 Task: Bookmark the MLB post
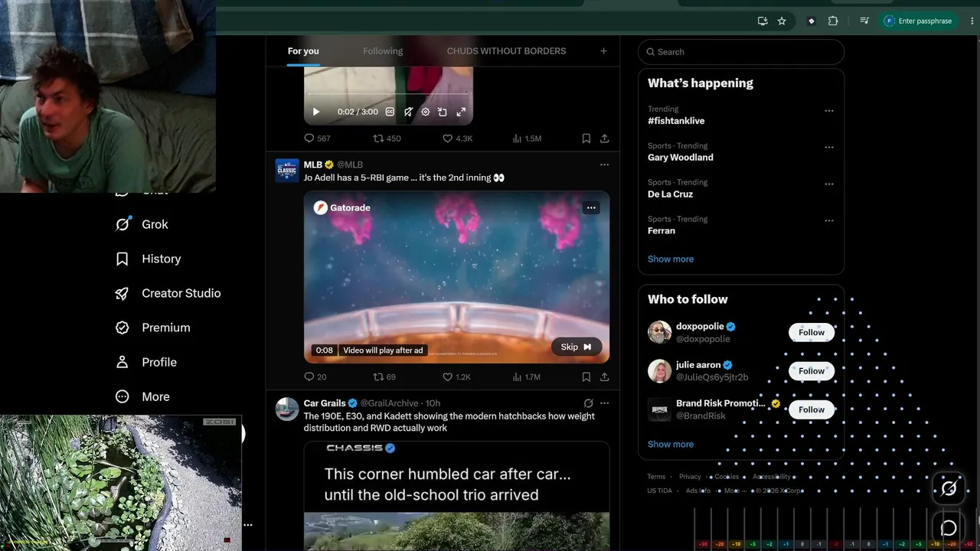tap(586, 377)
